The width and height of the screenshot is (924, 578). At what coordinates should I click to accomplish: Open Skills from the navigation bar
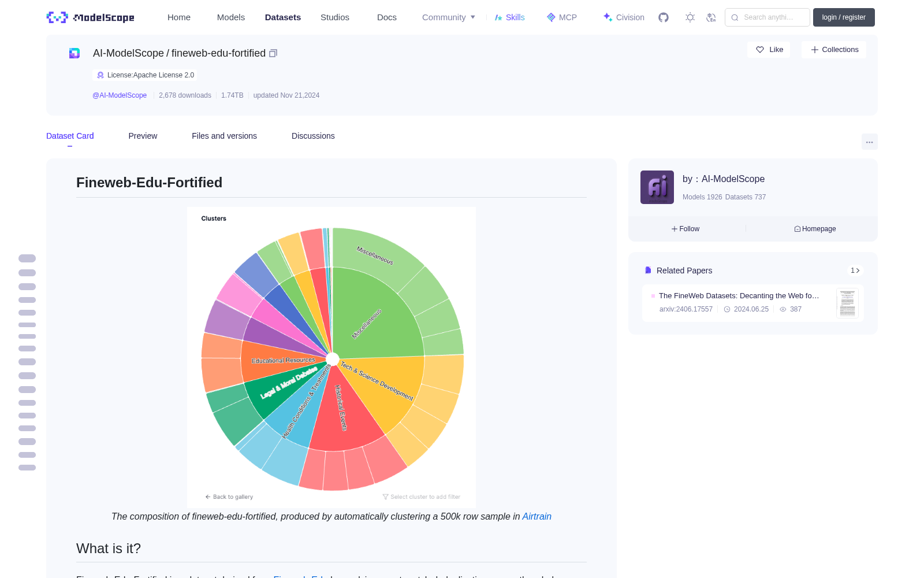point(510,17)
